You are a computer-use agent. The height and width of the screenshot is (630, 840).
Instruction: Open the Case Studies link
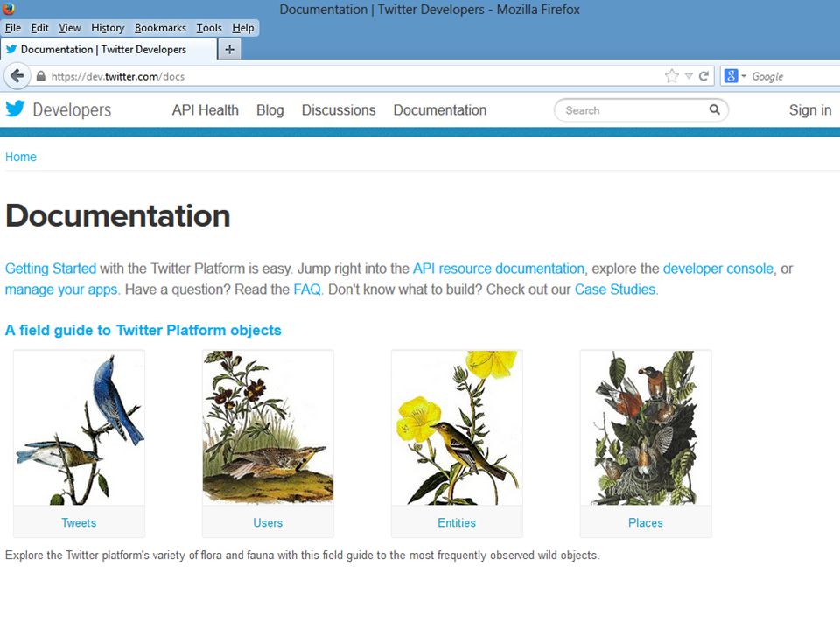click(615, 290)
